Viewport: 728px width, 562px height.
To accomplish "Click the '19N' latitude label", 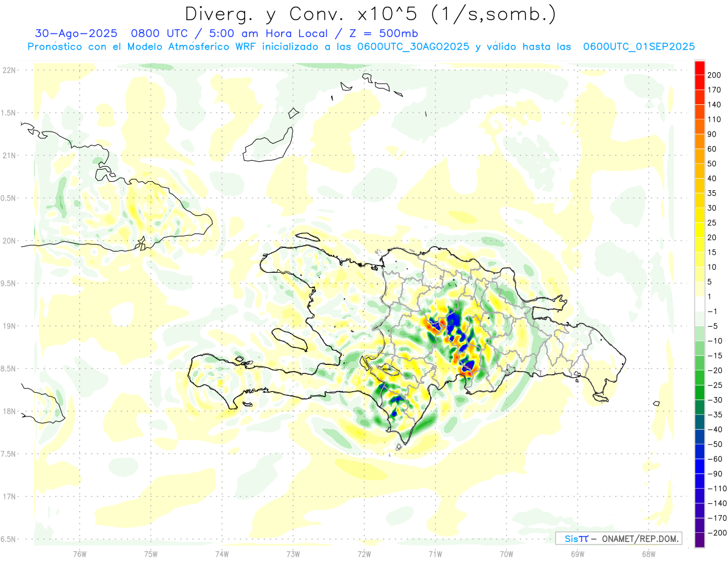I will click(x=8, y=326).
